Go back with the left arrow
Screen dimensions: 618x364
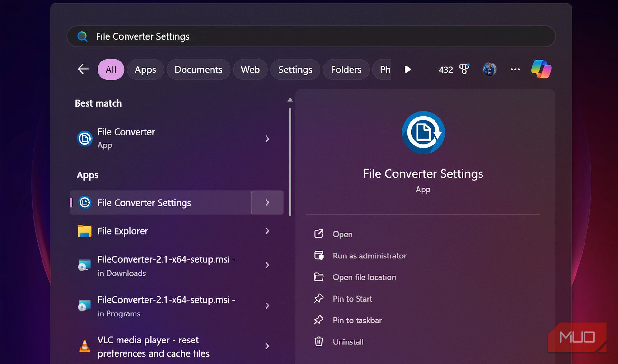(x=83, y=69)
